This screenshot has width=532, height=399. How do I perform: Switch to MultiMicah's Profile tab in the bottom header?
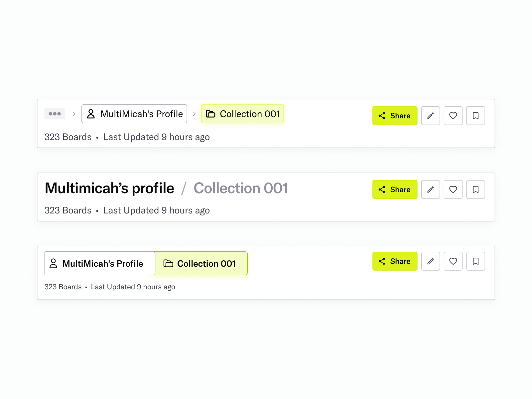pyautogui.click(x=100, y=263)
